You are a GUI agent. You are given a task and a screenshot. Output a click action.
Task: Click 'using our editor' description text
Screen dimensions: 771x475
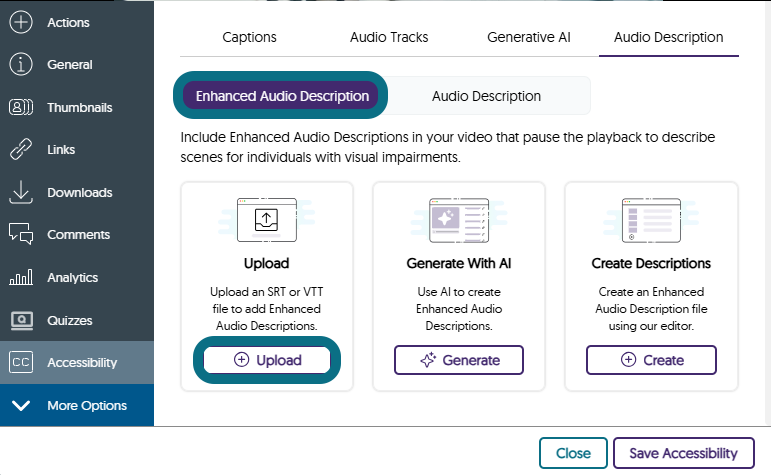pyautogui.click(x=651, y=326)
